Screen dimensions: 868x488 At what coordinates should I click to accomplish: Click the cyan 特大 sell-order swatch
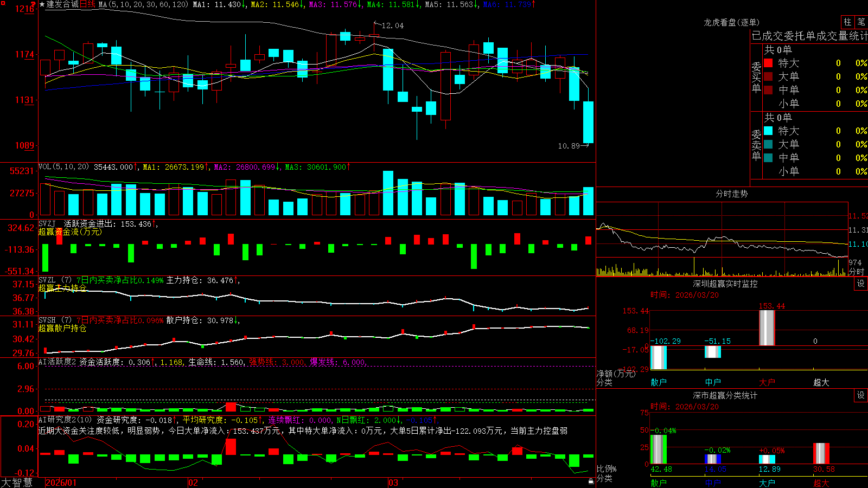tap(768, 131)
